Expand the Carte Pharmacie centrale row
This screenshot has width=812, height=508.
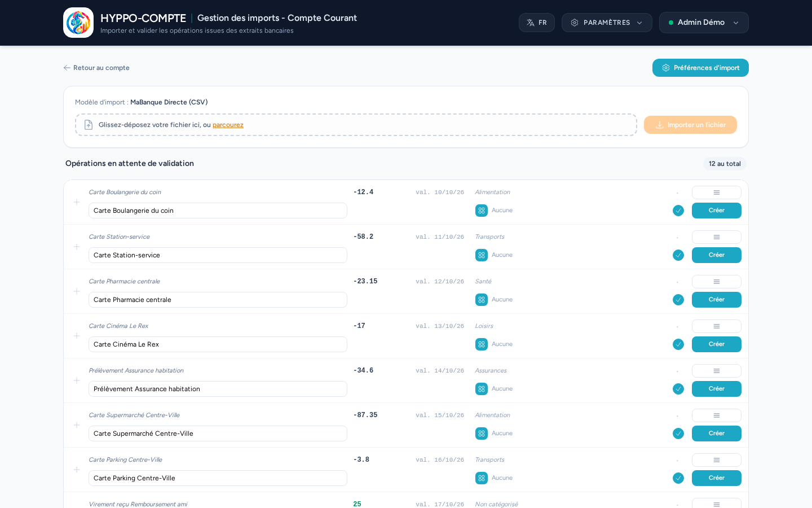point(77,291)
